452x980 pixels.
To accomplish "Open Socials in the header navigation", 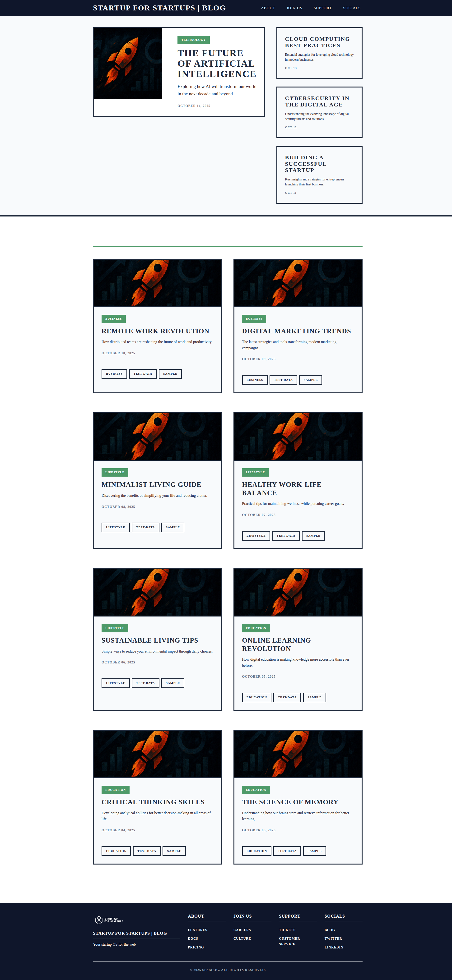I will (x=351, y=8).
